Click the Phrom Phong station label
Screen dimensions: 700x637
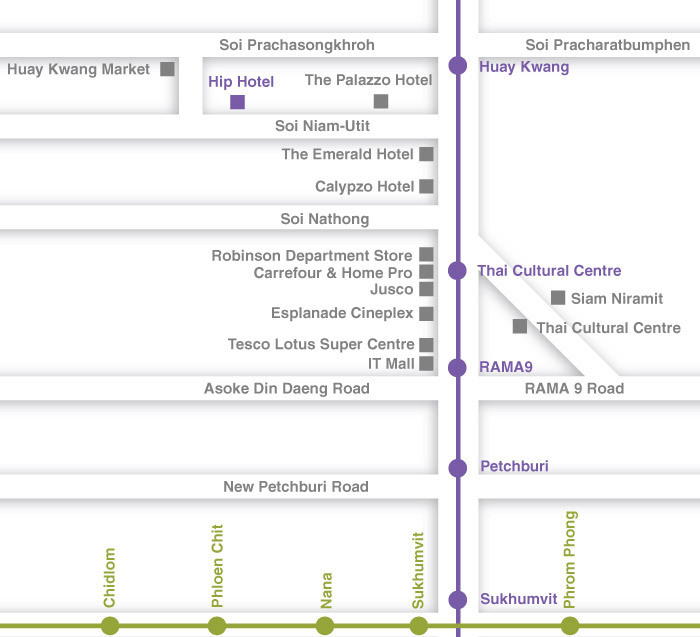[x=570, y=559]
